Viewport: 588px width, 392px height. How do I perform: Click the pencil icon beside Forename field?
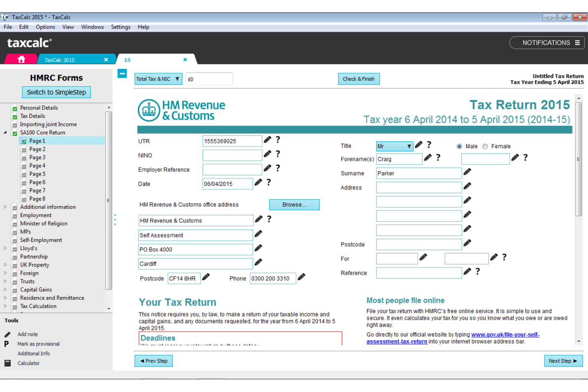point(428,157)
